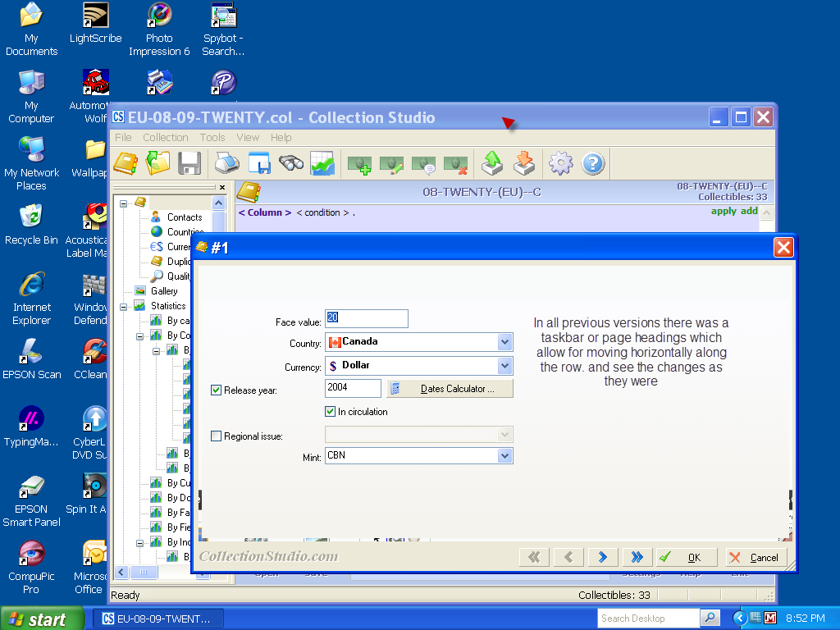Screen dimensions: 840x630
Task: Save the collection using the floppy disk icon
Action: [189, 163]
